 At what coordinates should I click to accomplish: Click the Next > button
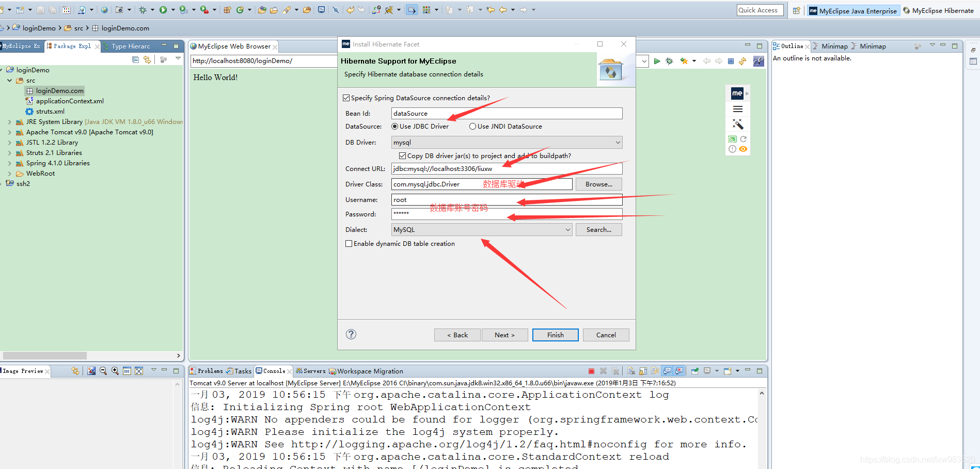pyautogui.click(x=504, y=335)
